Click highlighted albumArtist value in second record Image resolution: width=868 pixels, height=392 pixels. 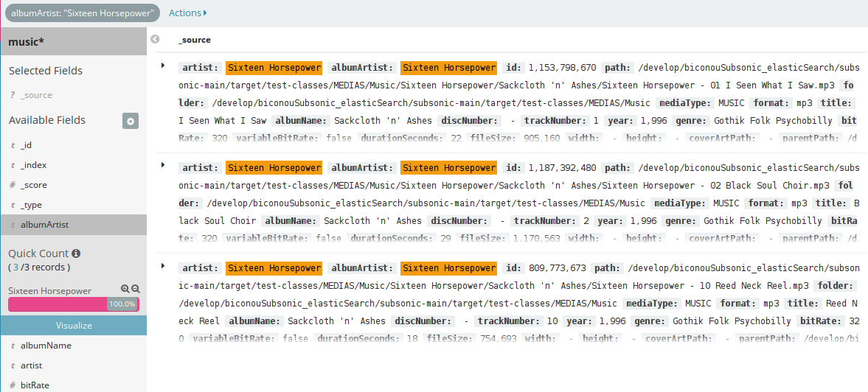pos(449,167)
